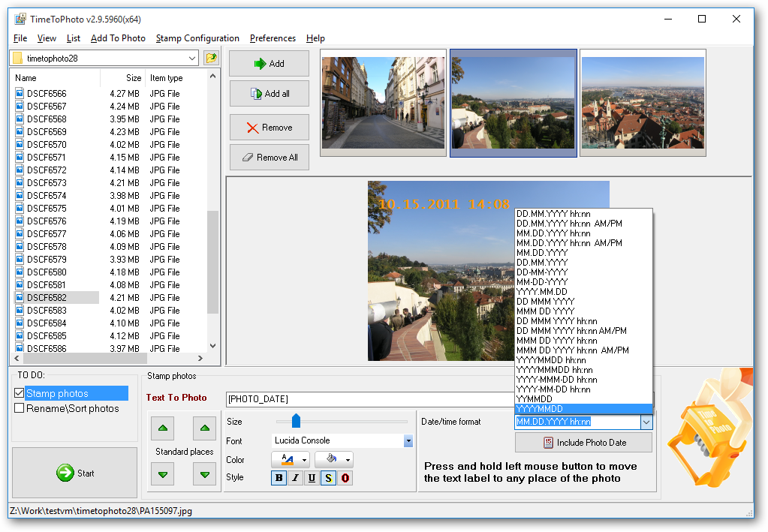Image resolution: width=768 pixels, height=532 pixels.
Task: Toggle Underline text style
Action: coord(312,478)
